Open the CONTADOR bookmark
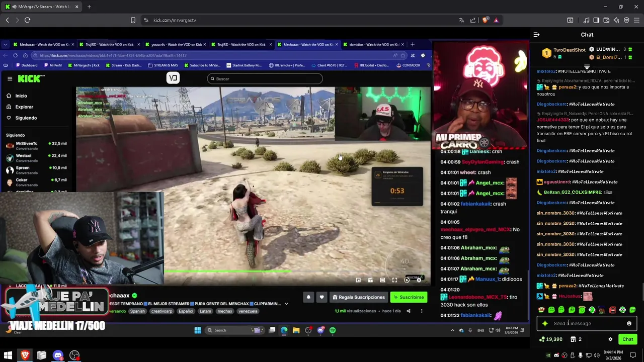 (409, 65)
